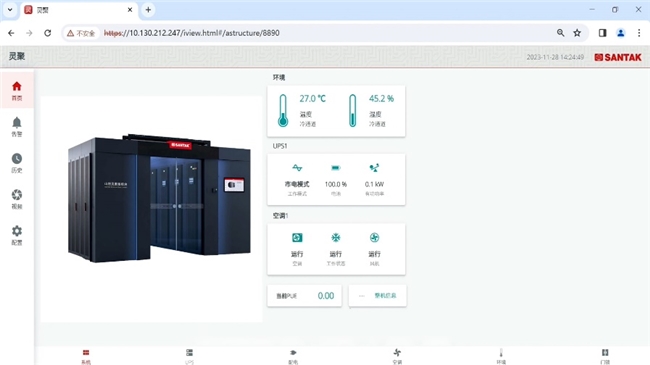650x365 pixels.
Task: Switch to the air conditioner fan tab
Action: [x=397, y=356]
